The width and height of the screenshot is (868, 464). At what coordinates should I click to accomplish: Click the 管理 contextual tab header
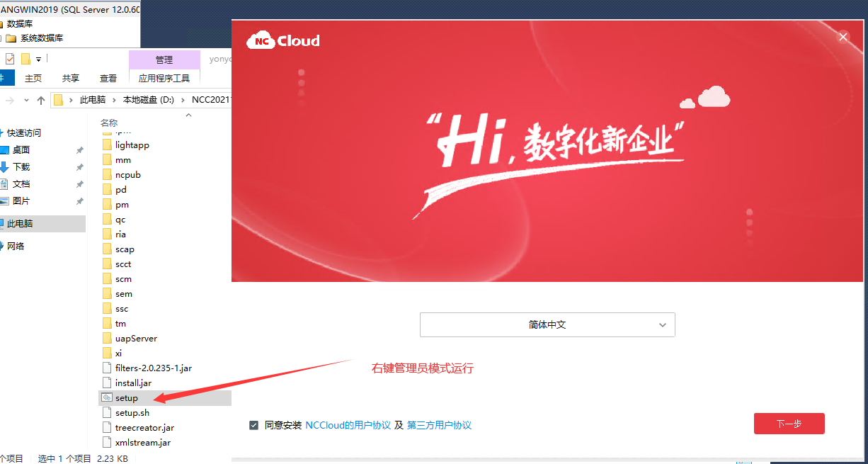[164, 60]
